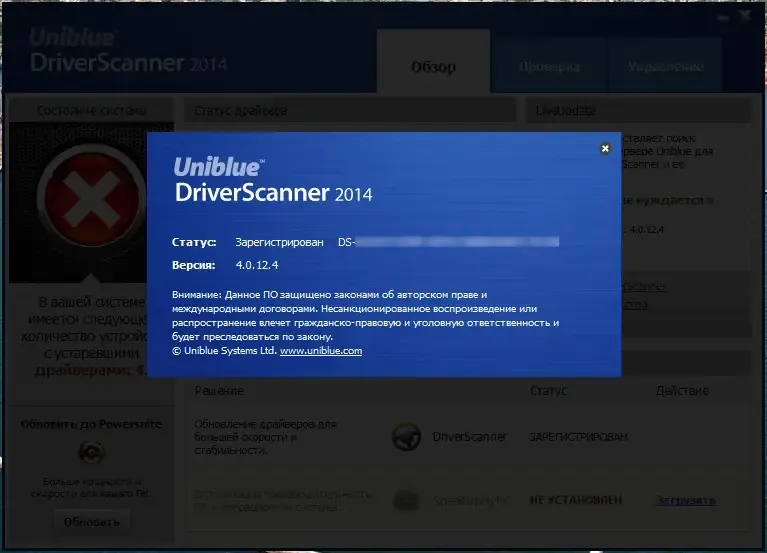767x553 pixels.
Task: Click the Uniblue DriverScanner 2014 dialog logo
Action: click(273, 179)
